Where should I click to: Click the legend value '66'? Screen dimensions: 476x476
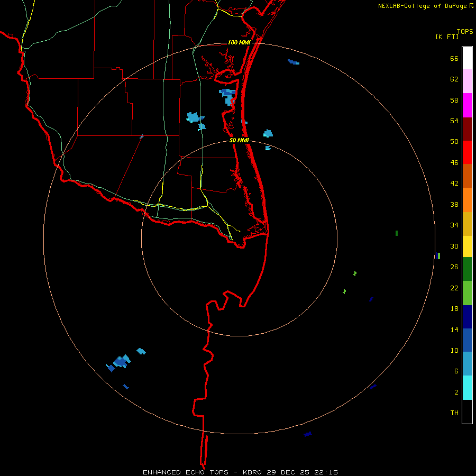(x=454, y=59)
